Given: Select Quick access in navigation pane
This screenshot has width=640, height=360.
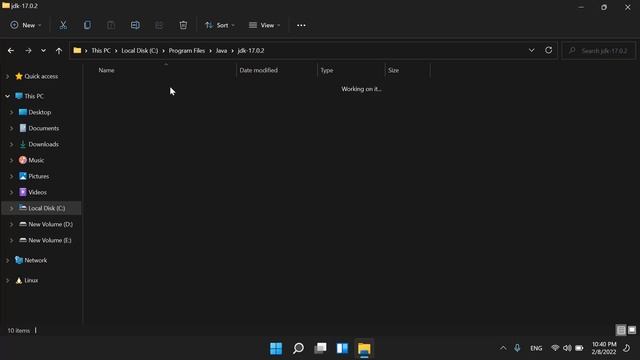Looking at the screenshot, I should [41, 76].
